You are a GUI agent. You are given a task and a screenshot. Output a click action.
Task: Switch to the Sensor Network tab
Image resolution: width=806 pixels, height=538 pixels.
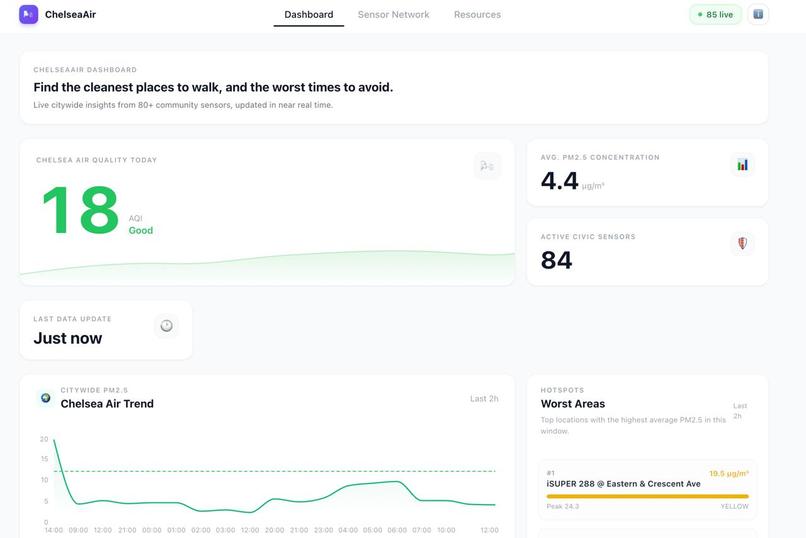tap(393, 14)
